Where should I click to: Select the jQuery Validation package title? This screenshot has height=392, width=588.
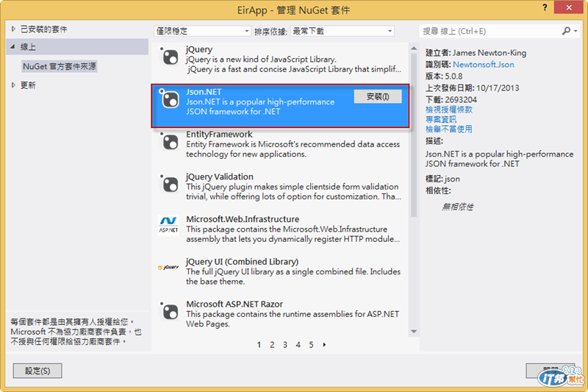220,177
